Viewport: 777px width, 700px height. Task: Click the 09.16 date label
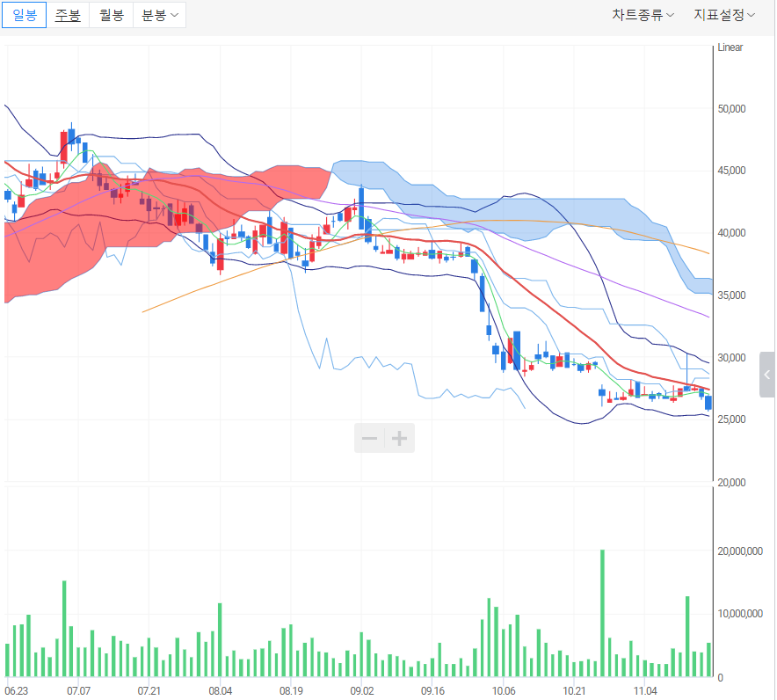click(x=432, y=690)
